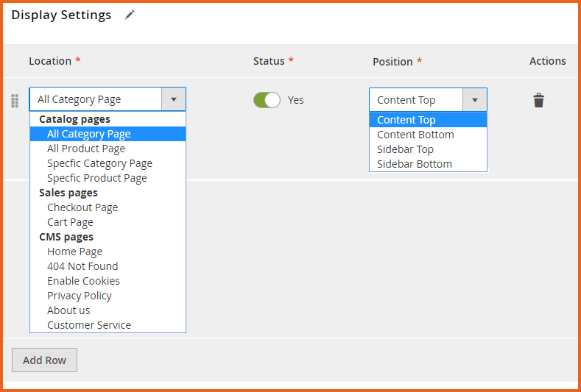581x392 pixels.
Task: Grab the row drag handle icon
Action: tap(15, 101)
